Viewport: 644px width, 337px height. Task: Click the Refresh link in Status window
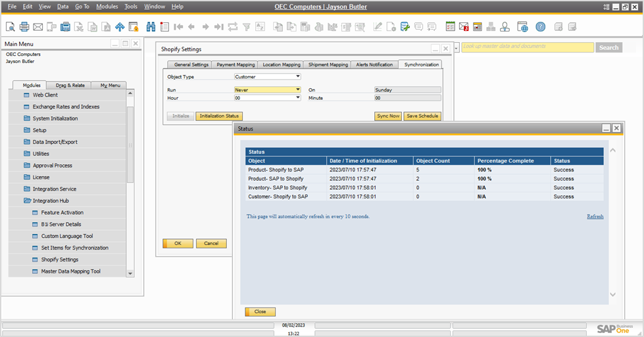coord(595,216)
